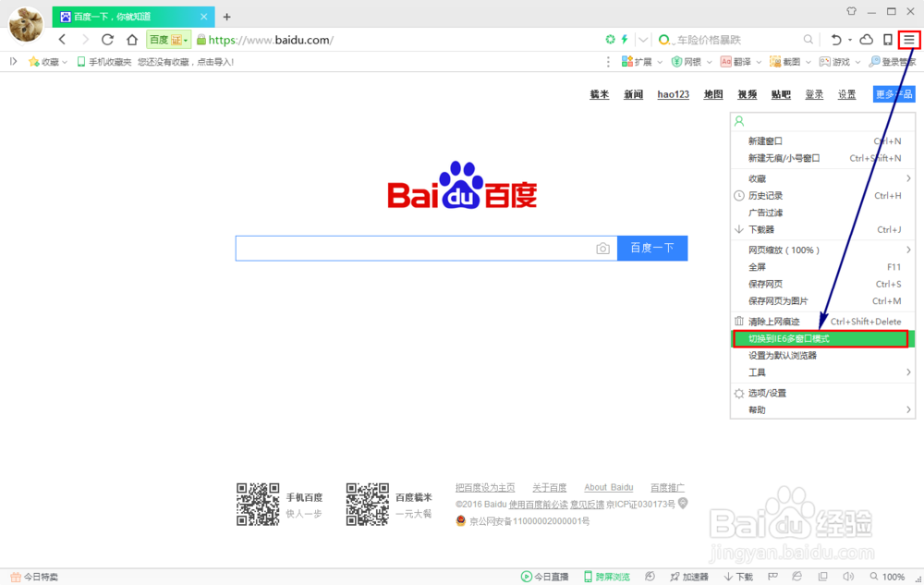Expand the 工具 submenu
924x585 pixels.
click(x=822, y=372)
